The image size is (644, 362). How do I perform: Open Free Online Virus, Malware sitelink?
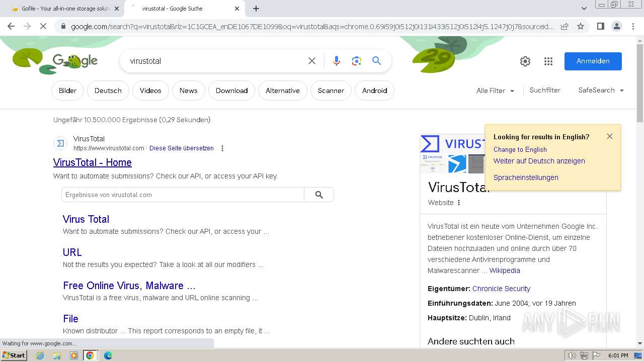point(129,286)
